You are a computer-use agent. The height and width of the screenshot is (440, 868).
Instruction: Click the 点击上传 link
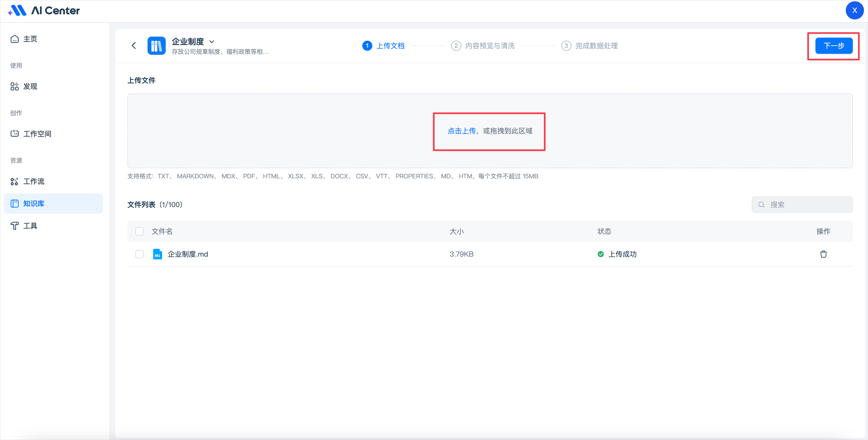pyautogui.click(x=461, y=131)
